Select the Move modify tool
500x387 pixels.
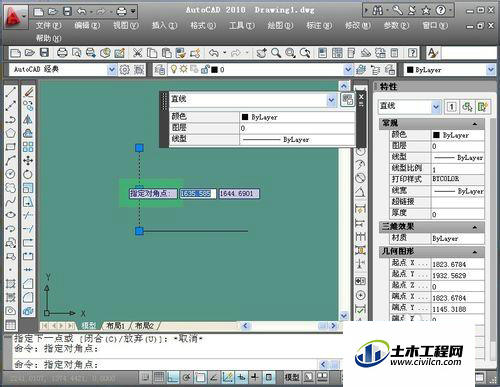28,160
